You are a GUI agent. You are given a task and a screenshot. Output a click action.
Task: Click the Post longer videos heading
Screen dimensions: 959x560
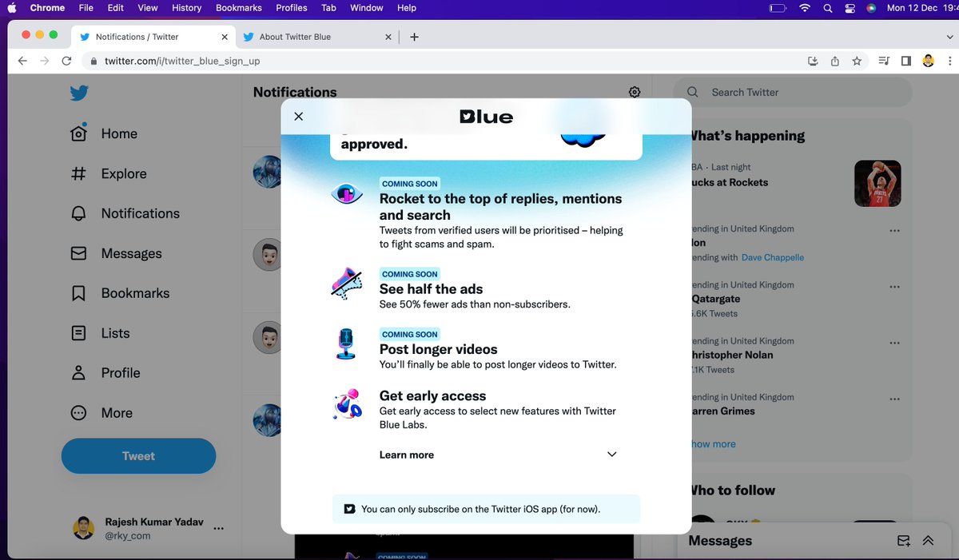(439, 349)
